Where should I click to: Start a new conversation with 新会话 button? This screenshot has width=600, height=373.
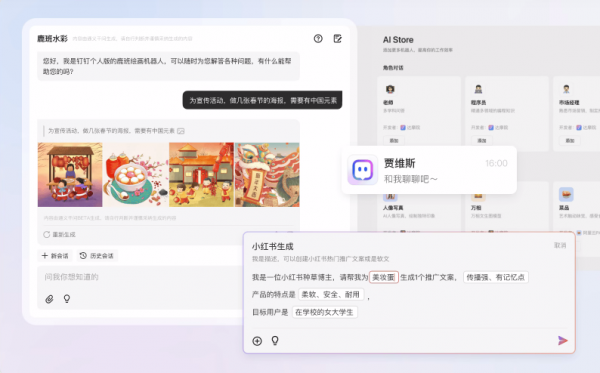pyautogui.click(x=55, y=256)
